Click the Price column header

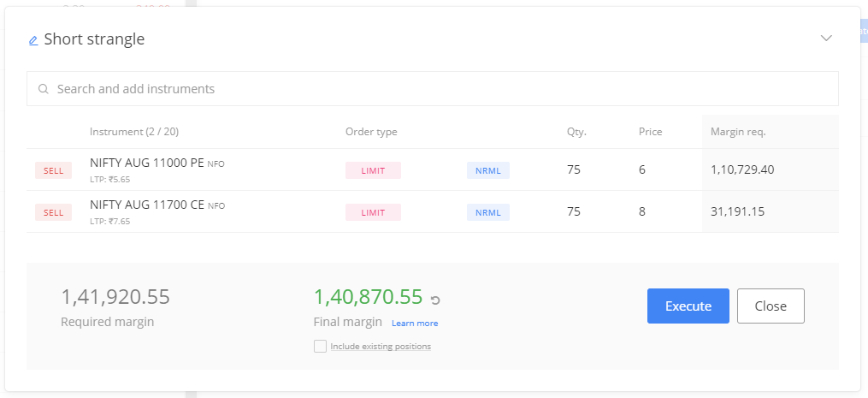click(x=651, y=132)
